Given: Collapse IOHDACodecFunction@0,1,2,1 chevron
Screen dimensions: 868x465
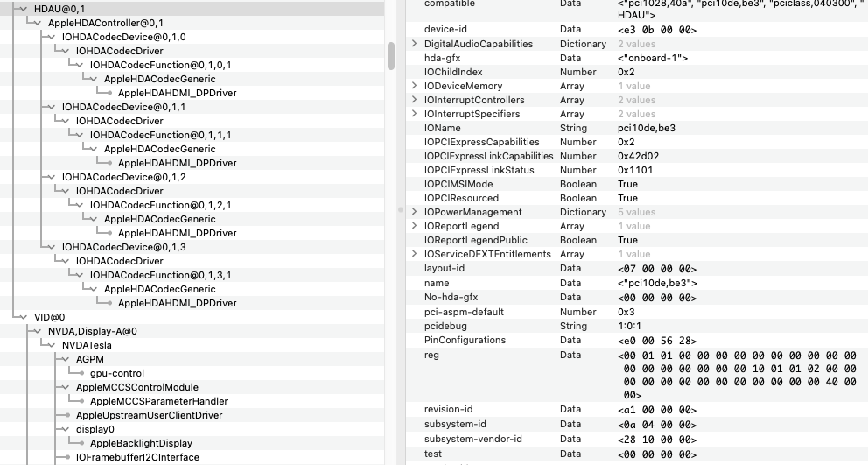Looking at the screenshot, I should click(x=79, y=205).
